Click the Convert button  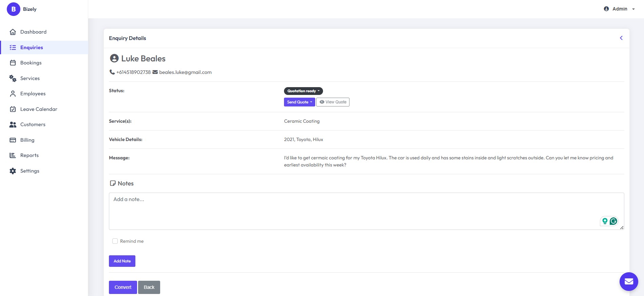(x=123, y=287)
